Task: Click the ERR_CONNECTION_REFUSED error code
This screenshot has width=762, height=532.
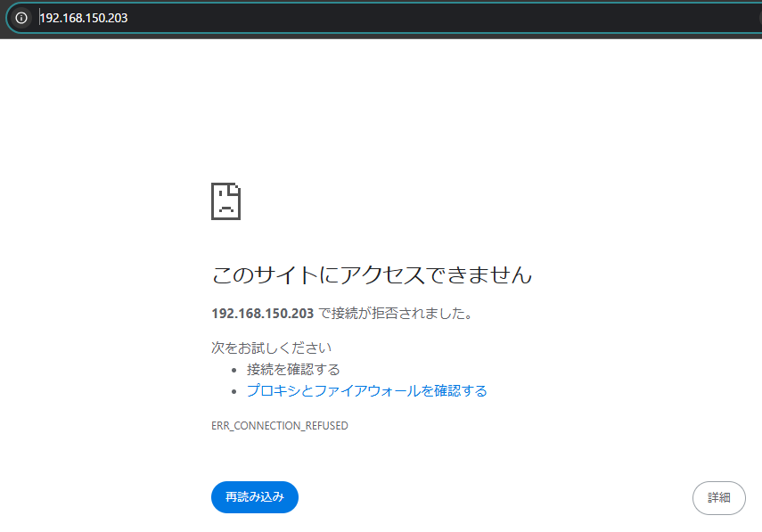Action: click(279, 426)
